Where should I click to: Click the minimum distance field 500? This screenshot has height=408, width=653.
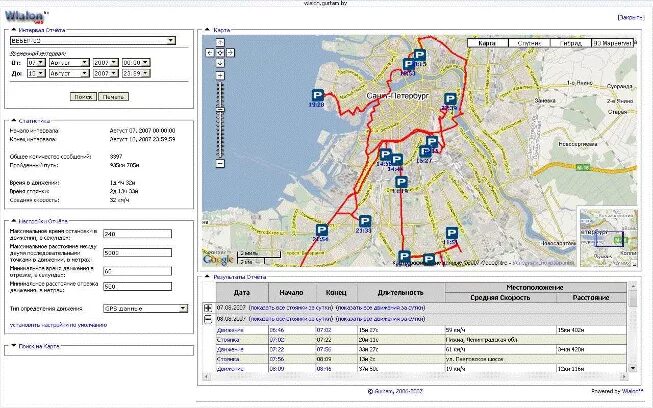[137, 286]
